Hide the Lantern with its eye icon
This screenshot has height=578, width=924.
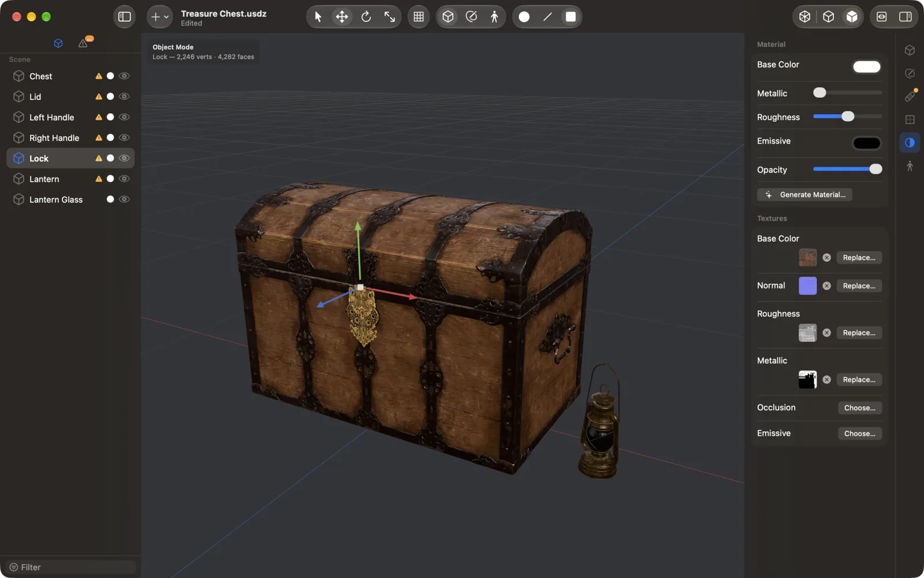(124, 179)
